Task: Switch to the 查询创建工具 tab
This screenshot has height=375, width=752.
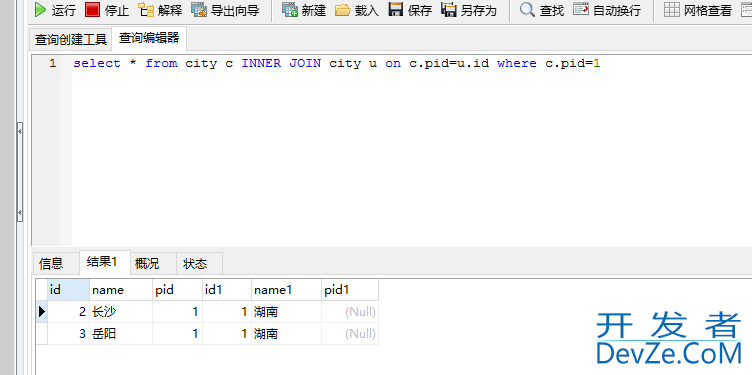Action: (70, 40)
